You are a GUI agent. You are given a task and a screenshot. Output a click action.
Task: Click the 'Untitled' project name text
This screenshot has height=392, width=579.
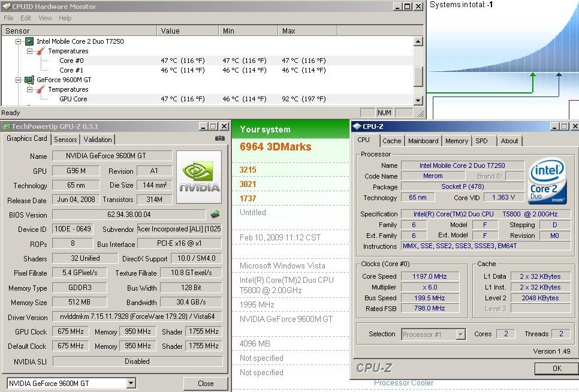tap(252, 212)
